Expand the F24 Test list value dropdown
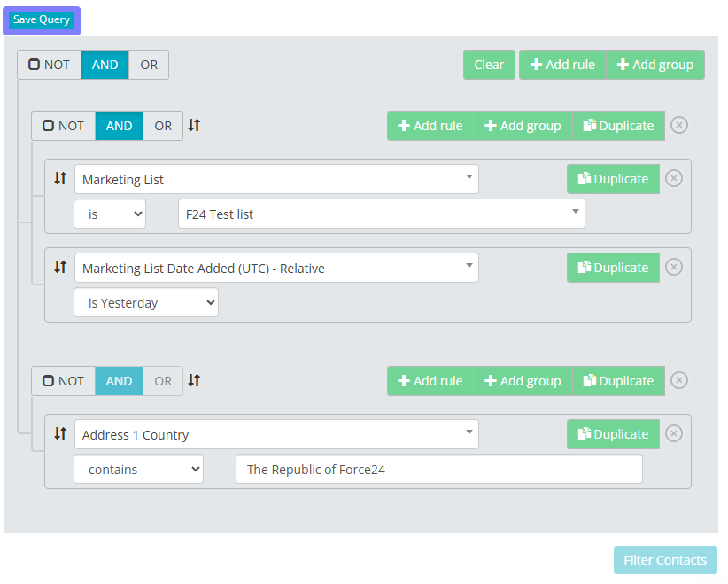The image size is (728, 584). click(381, 214)
